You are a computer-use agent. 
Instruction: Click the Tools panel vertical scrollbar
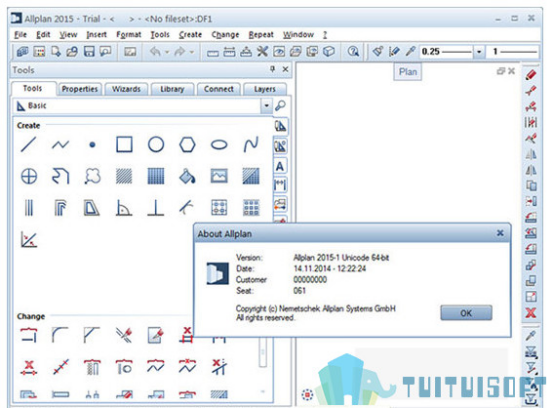263,351
